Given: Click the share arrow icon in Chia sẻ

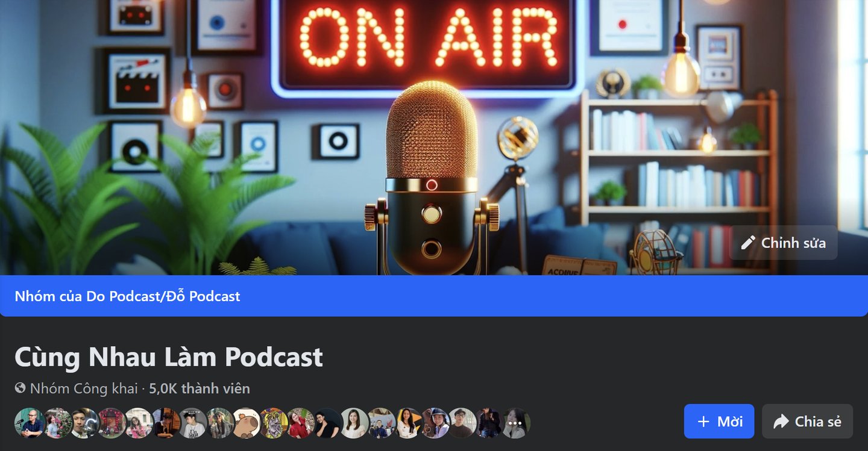Looking at the screenshot, I should [x=781, y=421].
